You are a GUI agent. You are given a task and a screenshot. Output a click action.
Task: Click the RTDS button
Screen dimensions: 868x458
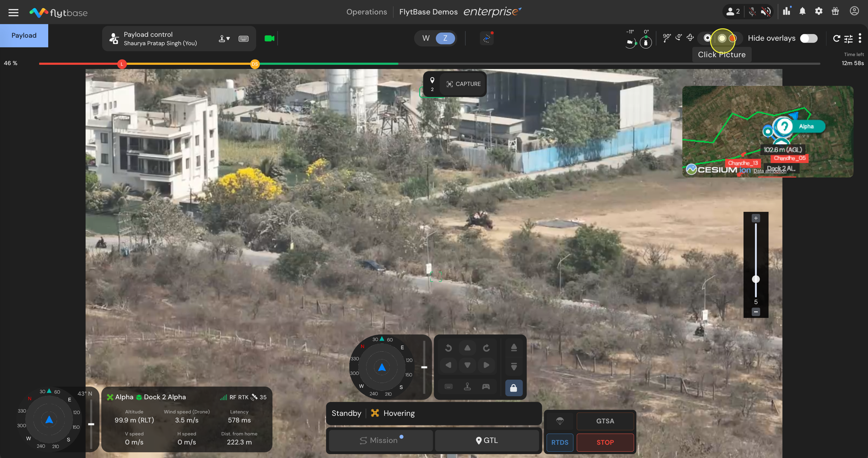click(x=560, y=442)
